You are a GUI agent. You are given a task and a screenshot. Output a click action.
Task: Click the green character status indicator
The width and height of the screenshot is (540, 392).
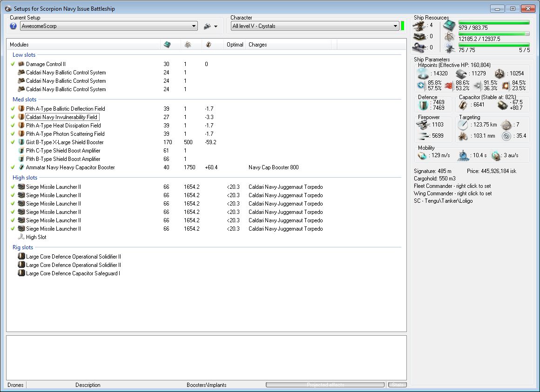402,26
